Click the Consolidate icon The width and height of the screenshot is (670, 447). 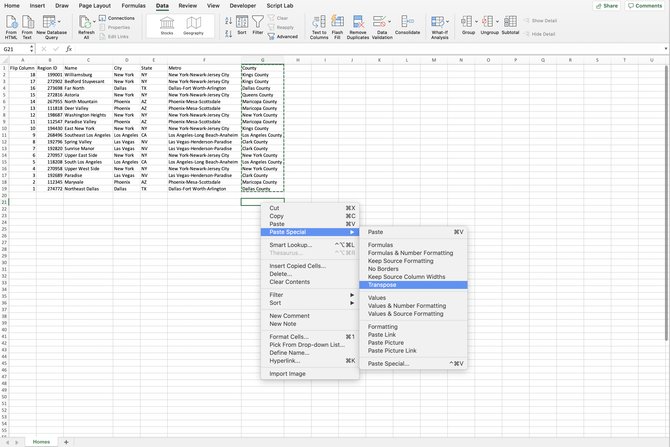(408, 22)
